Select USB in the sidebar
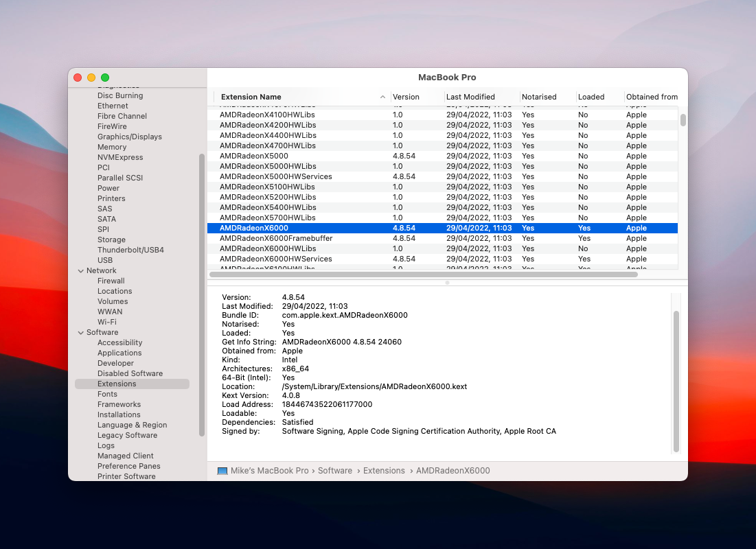Viewport: 756px width, 549px height. click(x=105, y=260)
